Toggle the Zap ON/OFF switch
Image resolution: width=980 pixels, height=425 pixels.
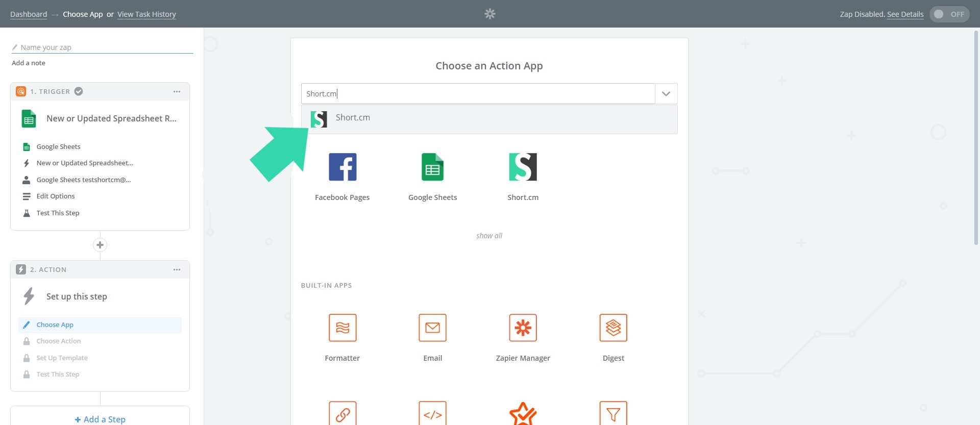point(949,14)
